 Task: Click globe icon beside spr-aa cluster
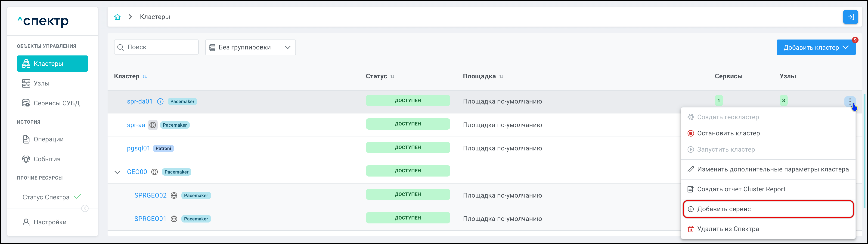pyautogui.click(x=153, y=125)
